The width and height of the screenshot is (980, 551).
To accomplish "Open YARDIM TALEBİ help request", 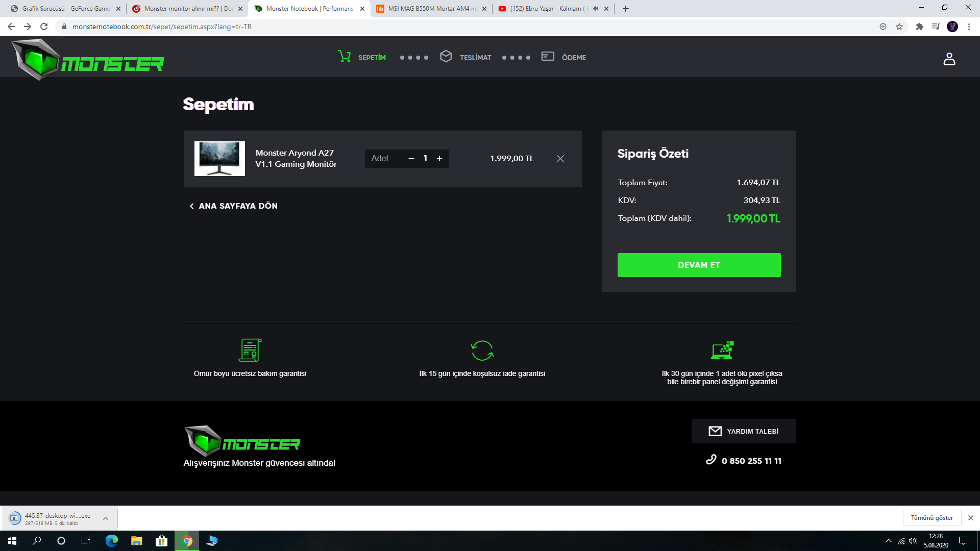I will tap(743, 431).
